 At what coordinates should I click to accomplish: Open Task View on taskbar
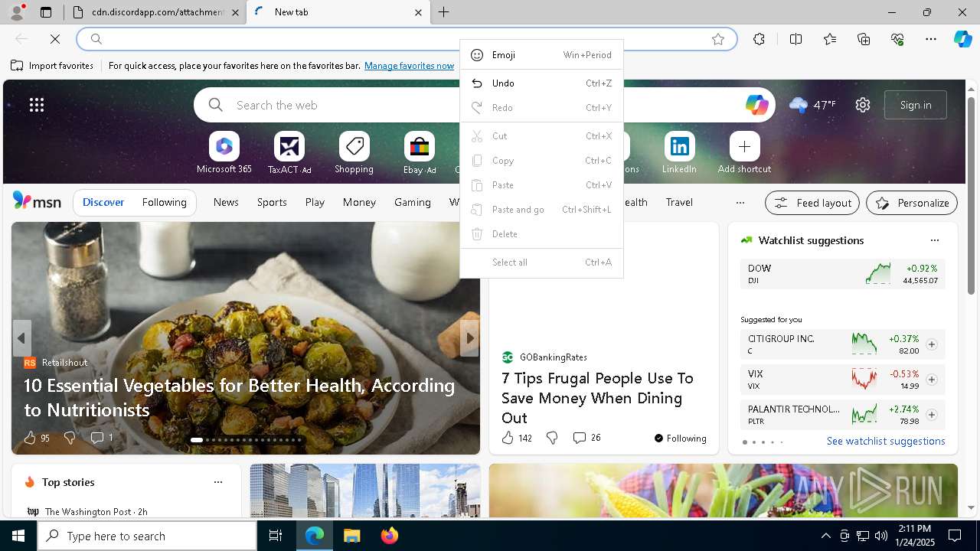[x=276, y=536]
